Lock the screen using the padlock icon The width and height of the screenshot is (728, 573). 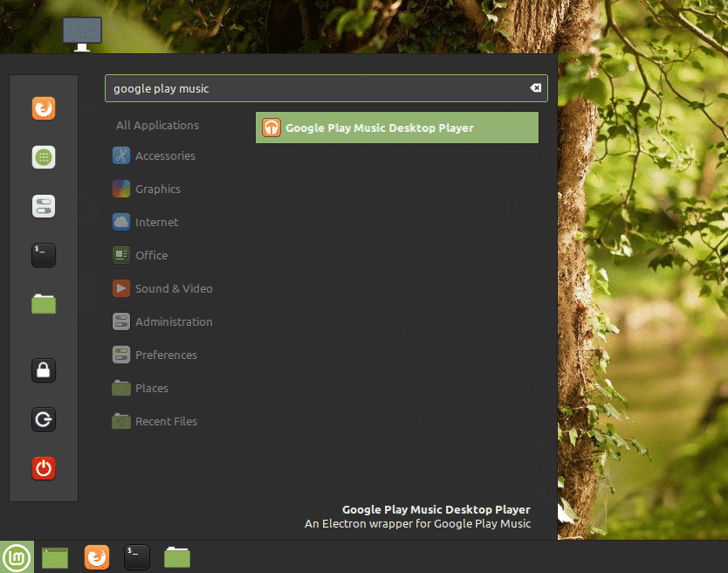(44, 370)
